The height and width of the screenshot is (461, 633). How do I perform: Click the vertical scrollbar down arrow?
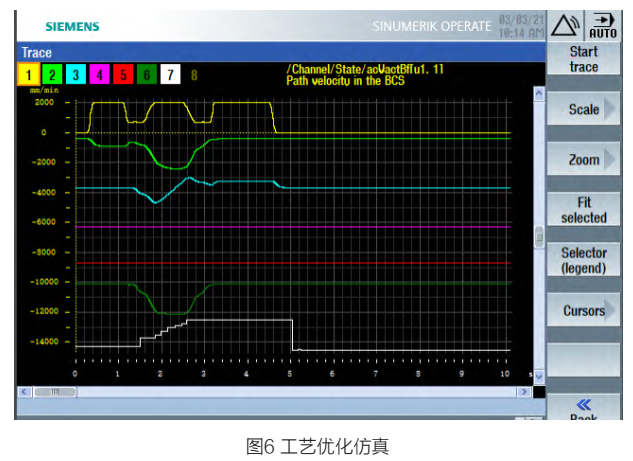tap(539, 376)
